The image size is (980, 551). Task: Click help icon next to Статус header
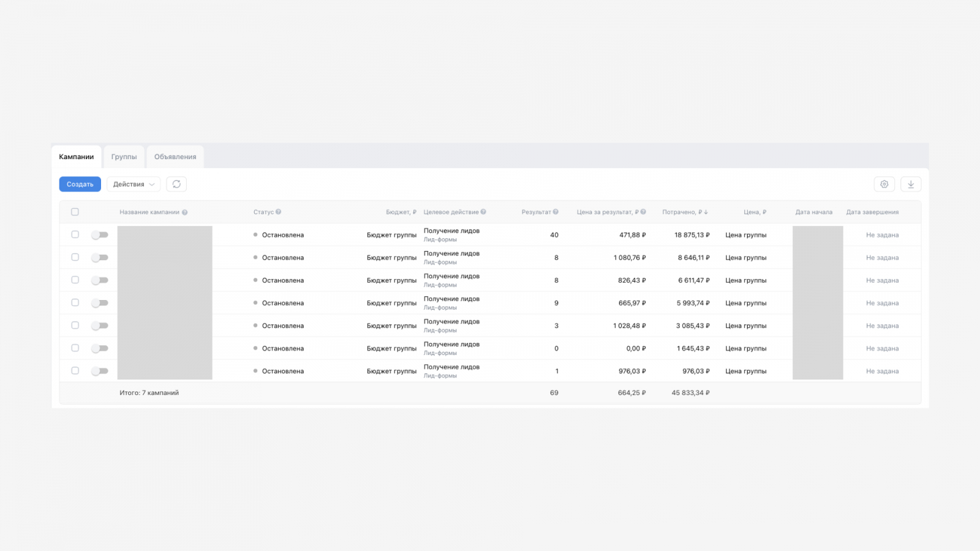coord(279,212)
